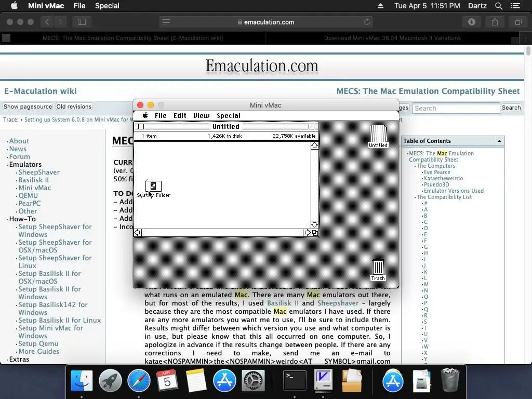Click the left scroll arrow in Untitled window
The image size is (532, 399).
click(x=137, y=232)
